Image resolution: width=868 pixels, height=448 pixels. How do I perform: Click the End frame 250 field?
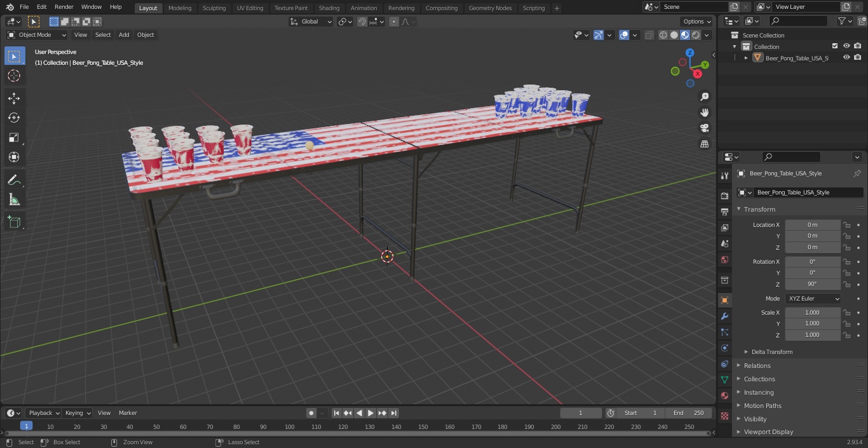pos(689,413)
